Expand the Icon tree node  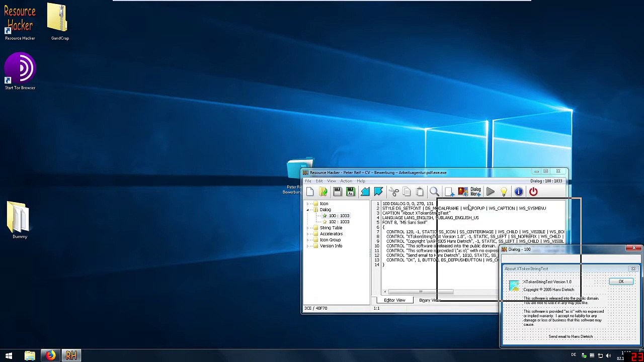point(308,204)
